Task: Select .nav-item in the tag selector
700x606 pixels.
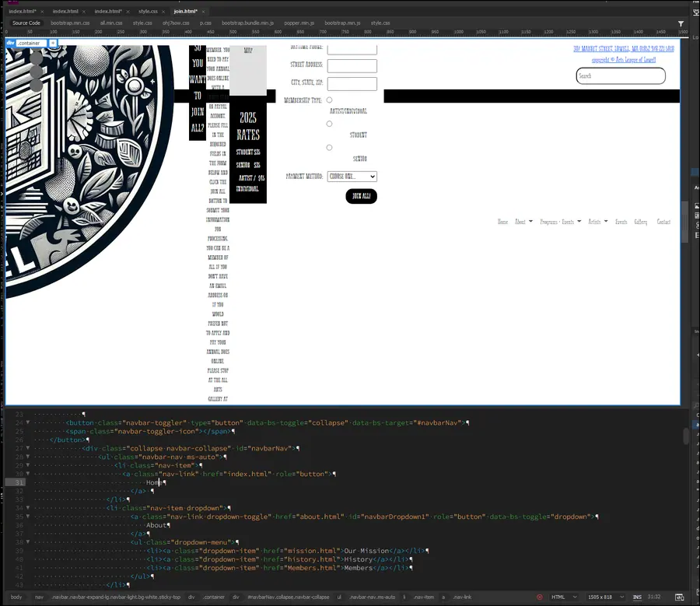Action: 423,597
